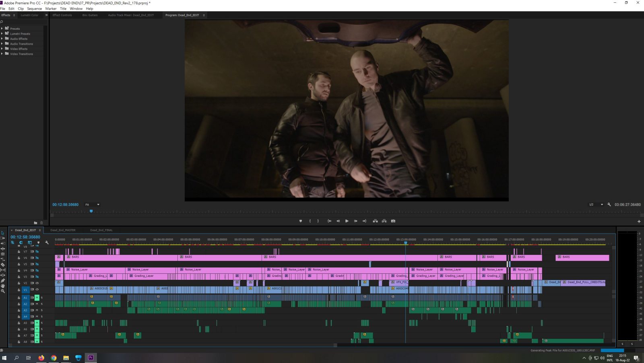Switch to Effect Controls tab
The image size is (644, 363).
pyautogui.click(x=62, y=15)
